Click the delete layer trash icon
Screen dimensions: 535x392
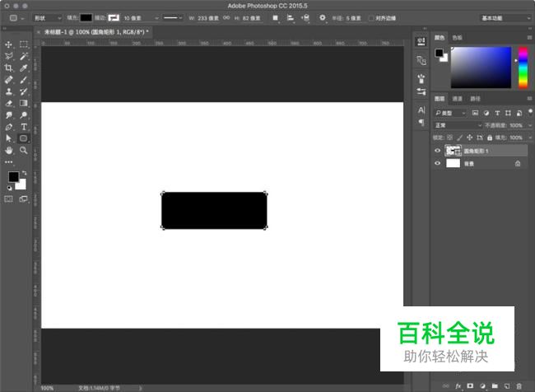coord(519,386)
